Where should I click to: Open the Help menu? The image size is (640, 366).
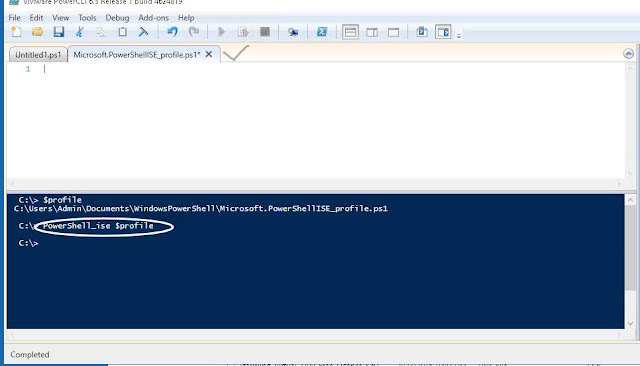186,18
